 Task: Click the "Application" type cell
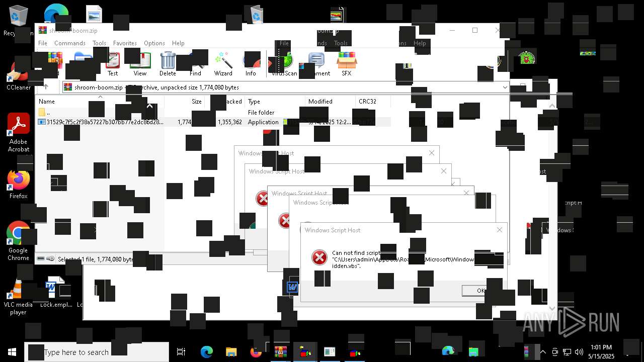click(263, 122)
